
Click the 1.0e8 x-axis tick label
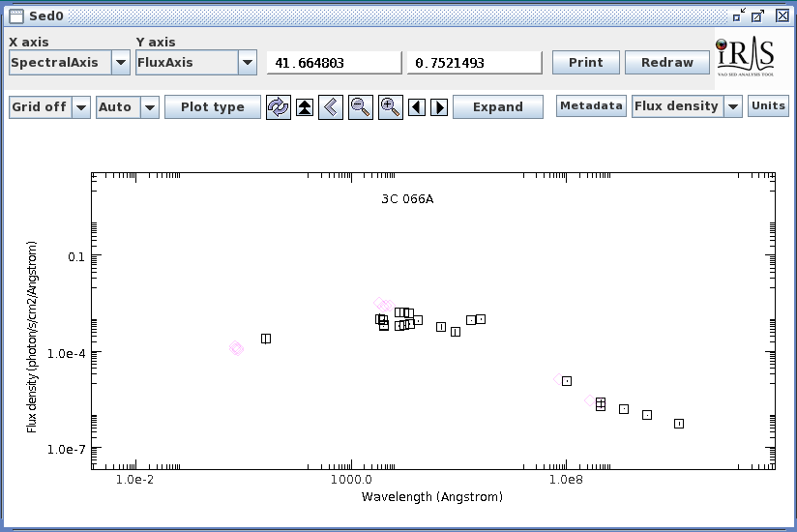[566, 479]
